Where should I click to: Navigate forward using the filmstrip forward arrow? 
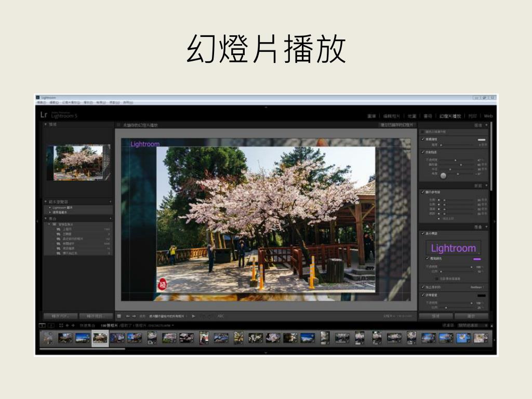pos(73,325)
